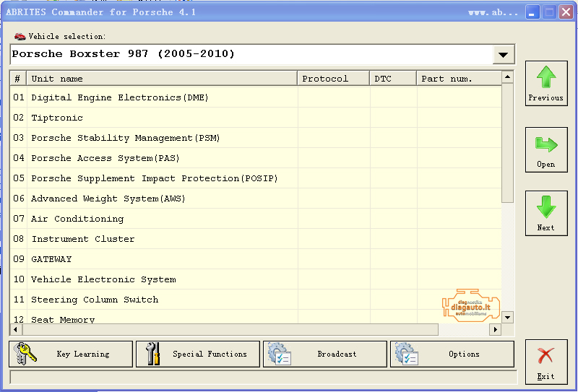
Task: Select the GATEWAY unit row
Action: (x=51, y=259)
